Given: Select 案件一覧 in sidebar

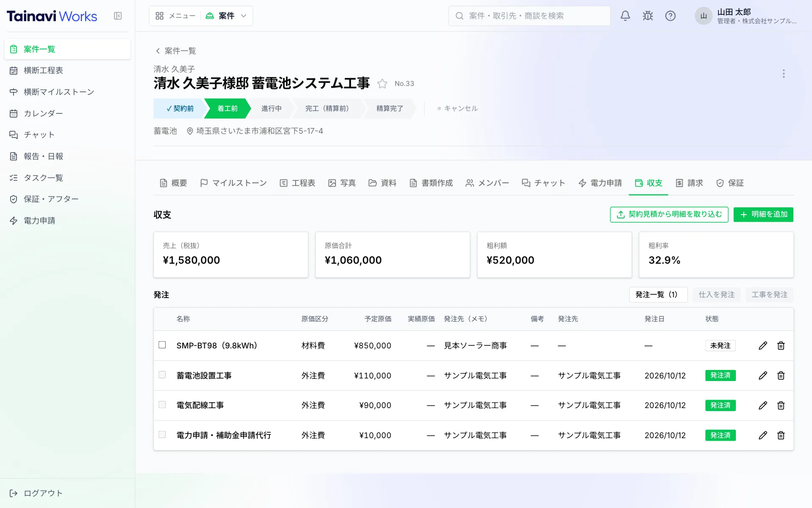Looking at the screenshot, I should [67, 49].
